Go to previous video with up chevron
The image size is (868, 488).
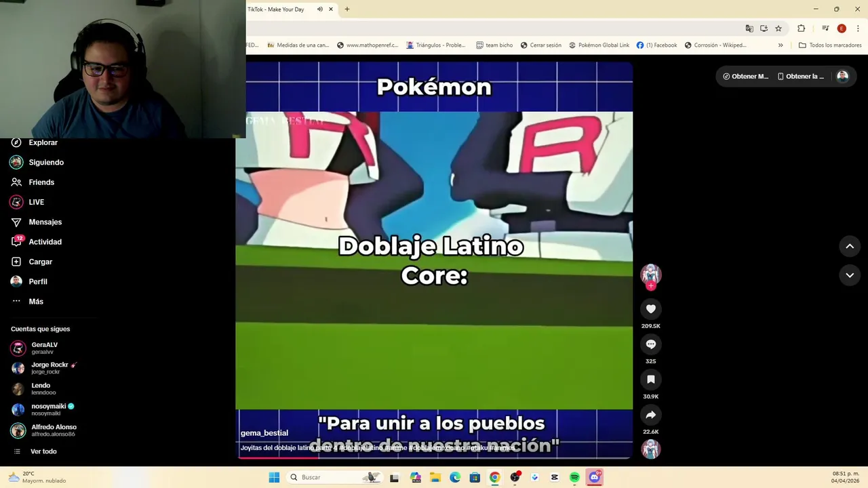[850, 247]
